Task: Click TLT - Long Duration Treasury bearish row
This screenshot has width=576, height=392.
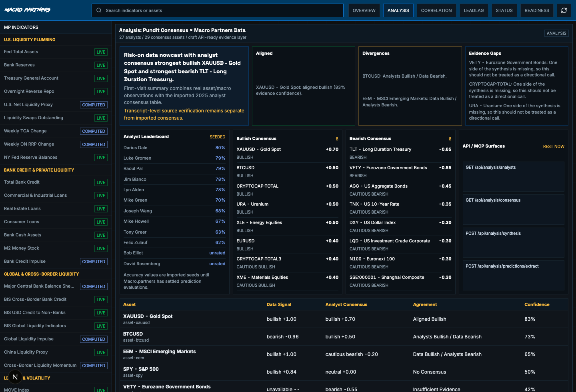Action: [x=400, y=153]
